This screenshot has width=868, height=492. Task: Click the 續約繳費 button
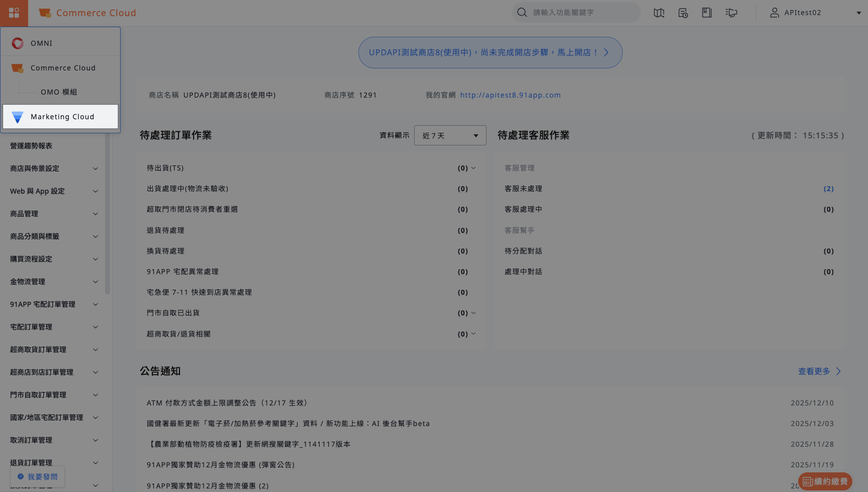tap(825, 481)
